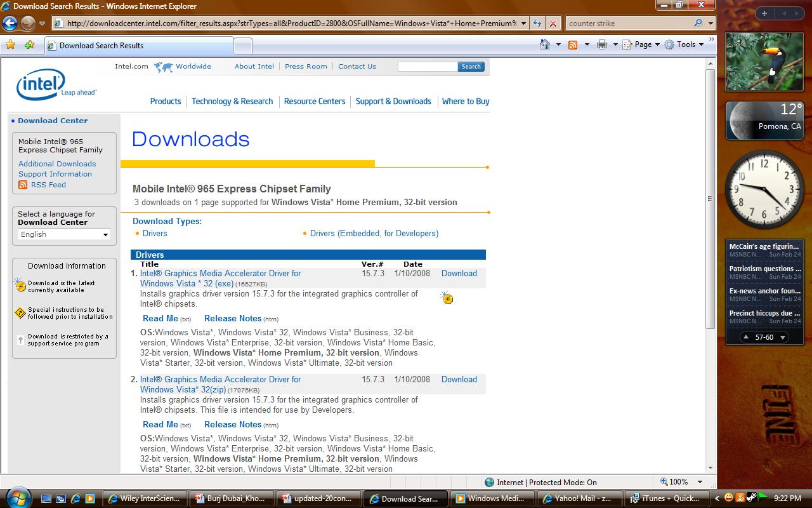Stop loading with the red X icon
Image resolution: width=812 pixels, height=508 pixels.
pyautogui.click(x=553, y=23)
